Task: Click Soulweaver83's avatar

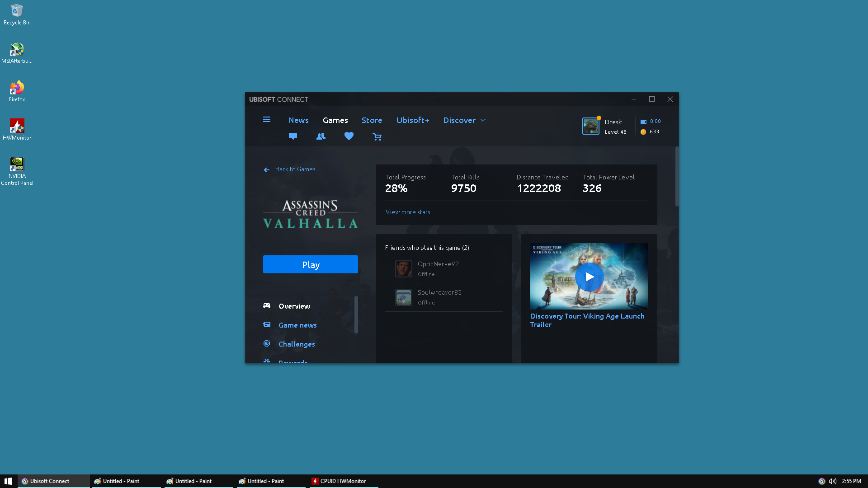Action: pos(404,297)
